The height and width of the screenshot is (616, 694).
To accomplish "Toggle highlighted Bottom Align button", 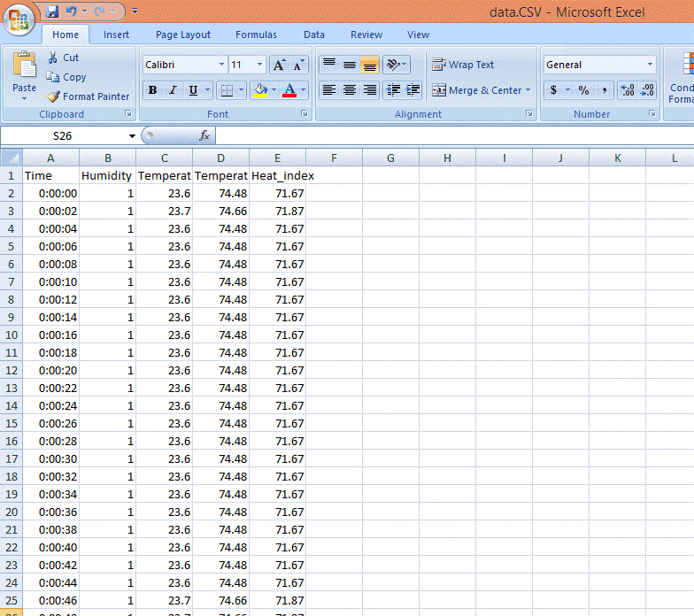I will (x=370, y=65).
